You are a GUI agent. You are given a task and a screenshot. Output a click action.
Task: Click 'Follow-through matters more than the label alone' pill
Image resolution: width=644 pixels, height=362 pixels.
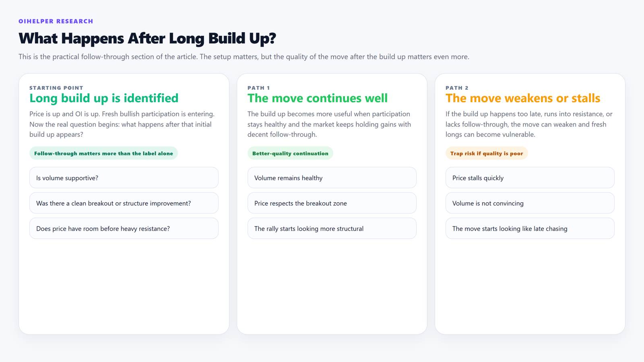[x=103, y=153]
